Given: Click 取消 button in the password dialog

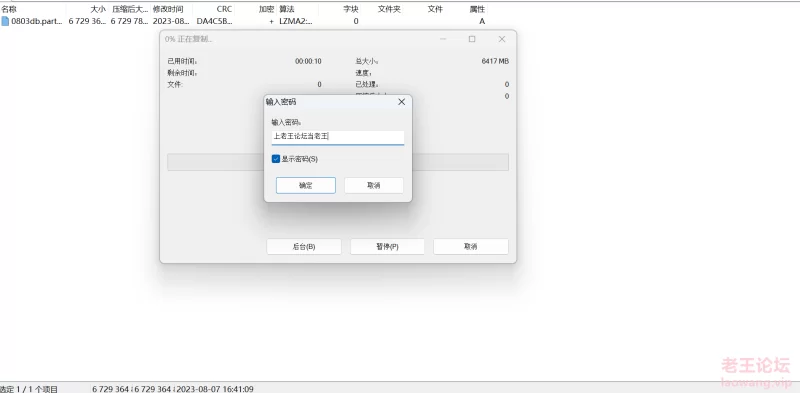Looking at the screenshot, I should click(x=374, y=185).
